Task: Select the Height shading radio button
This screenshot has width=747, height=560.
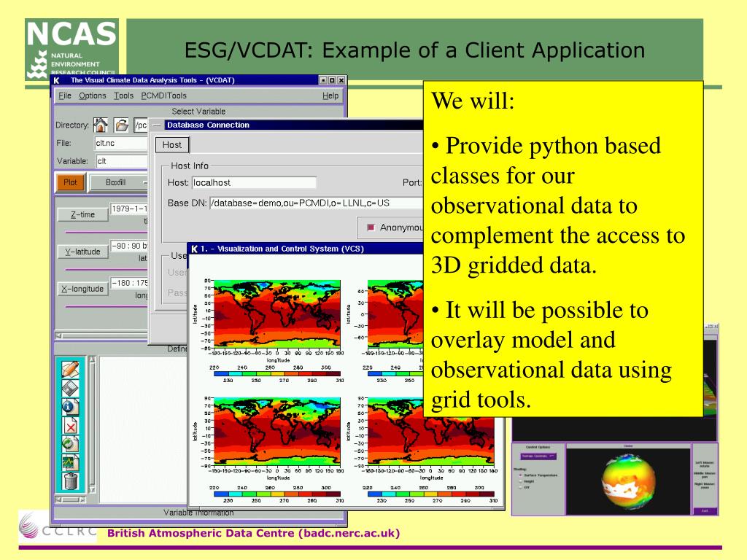Action: (520, 481)
